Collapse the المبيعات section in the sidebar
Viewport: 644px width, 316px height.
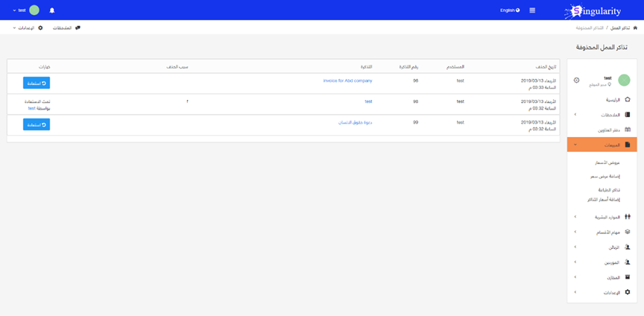(x=602, y=145)
